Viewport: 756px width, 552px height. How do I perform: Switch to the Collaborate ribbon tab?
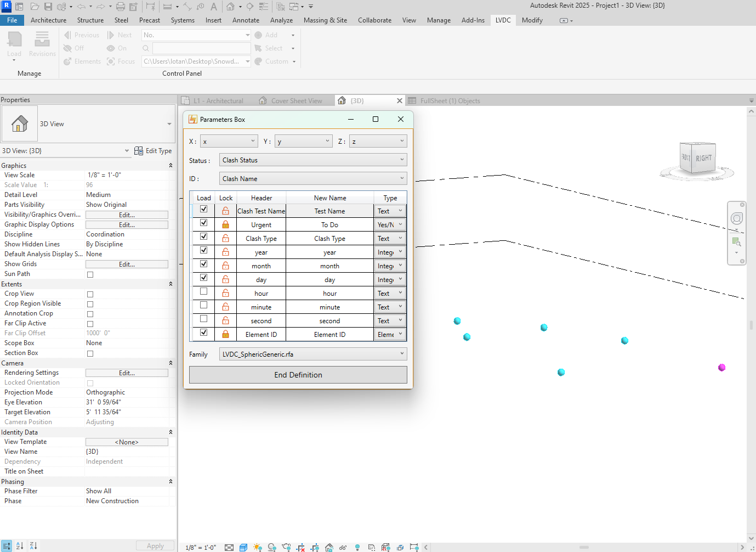tap(374, 20)
